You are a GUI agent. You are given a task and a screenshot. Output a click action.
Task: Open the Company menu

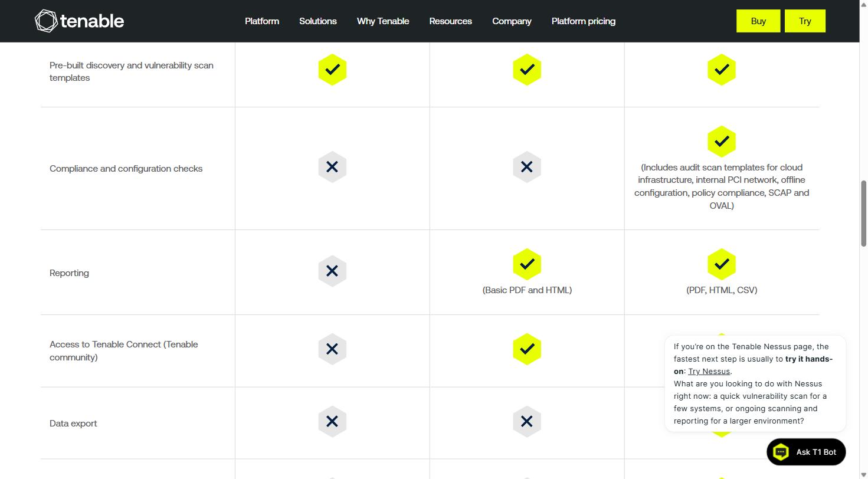pos(512,21)
